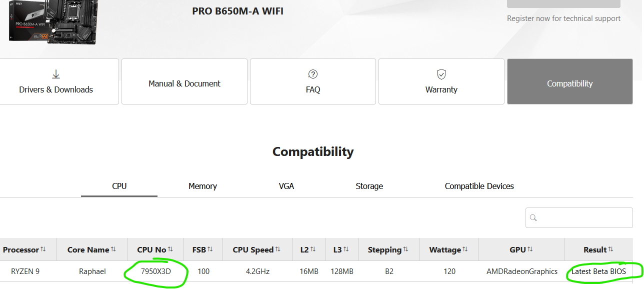
Task: Sort by CPU Speed column arrows
Action: tap(278, 249)
